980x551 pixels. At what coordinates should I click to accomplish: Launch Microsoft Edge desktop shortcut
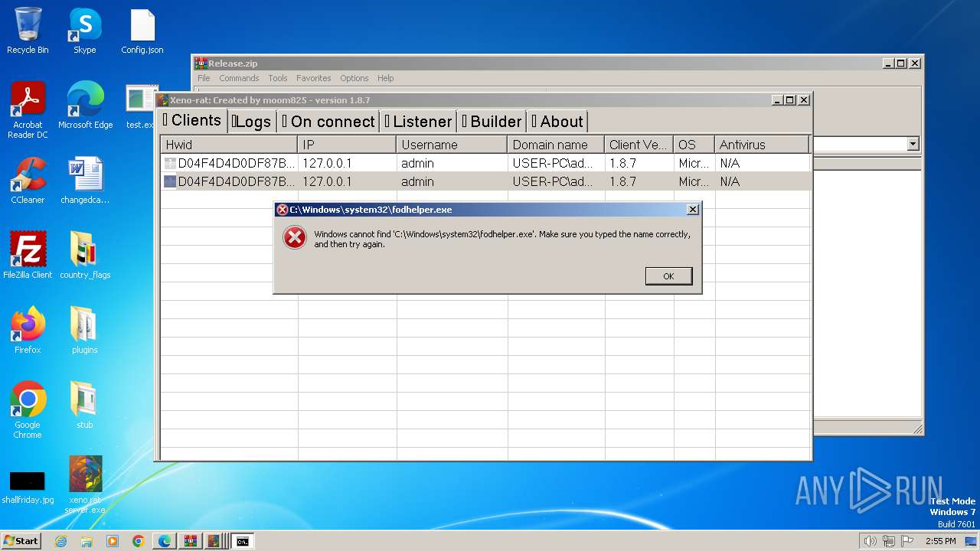(85, 106)
